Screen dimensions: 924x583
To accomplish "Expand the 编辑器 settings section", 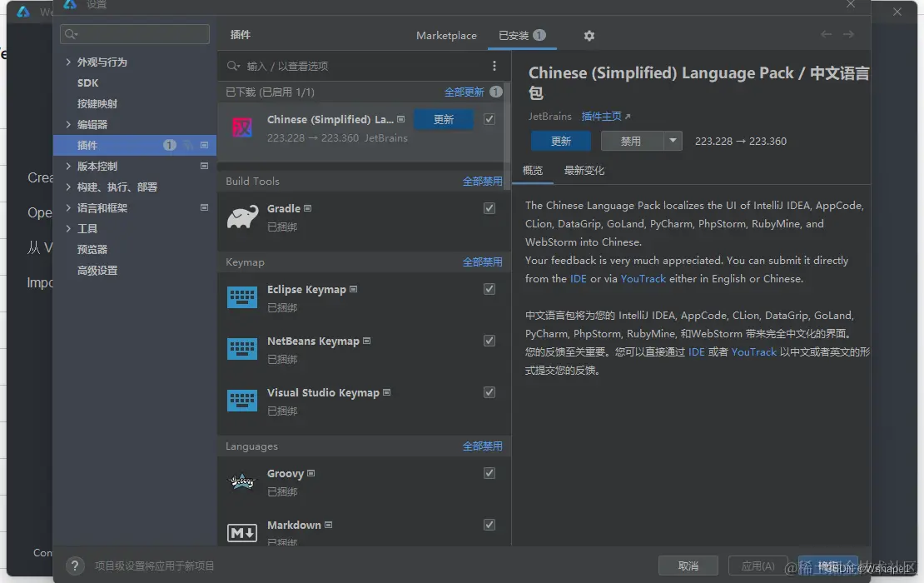I will 68,124.
